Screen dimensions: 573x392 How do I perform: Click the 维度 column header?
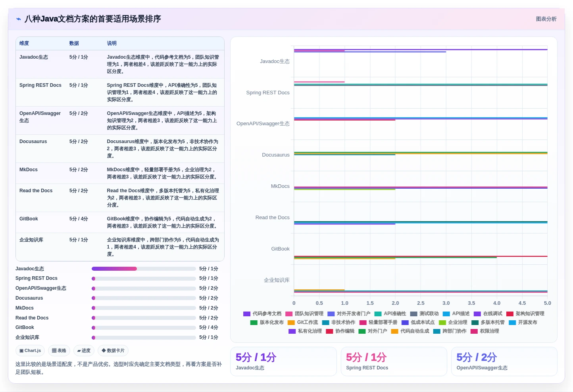tap(24, 43)
